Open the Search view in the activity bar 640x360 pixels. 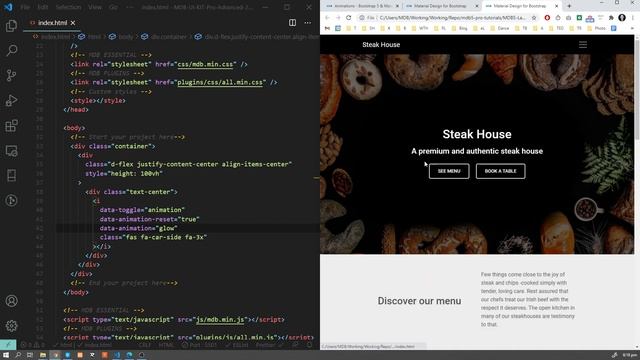click(11, 51)
